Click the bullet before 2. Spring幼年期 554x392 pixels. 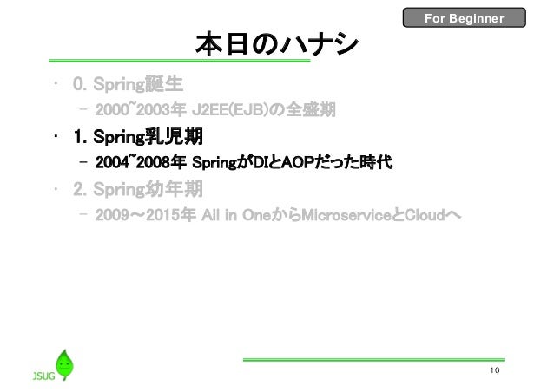[x=56, y=189]
